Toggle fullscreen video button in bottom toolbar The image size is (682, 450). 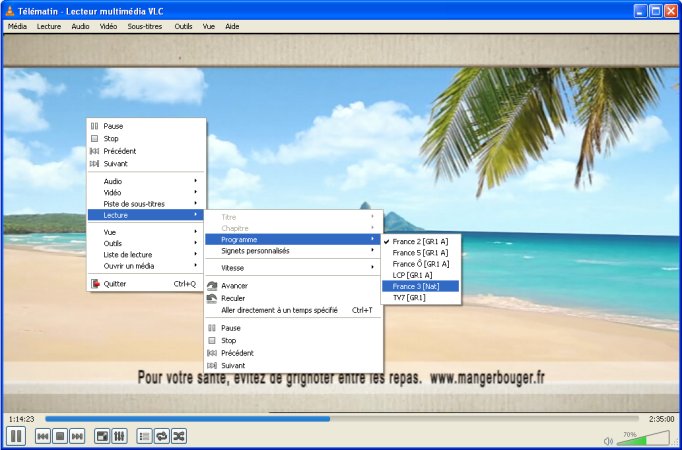click(102, 436)
